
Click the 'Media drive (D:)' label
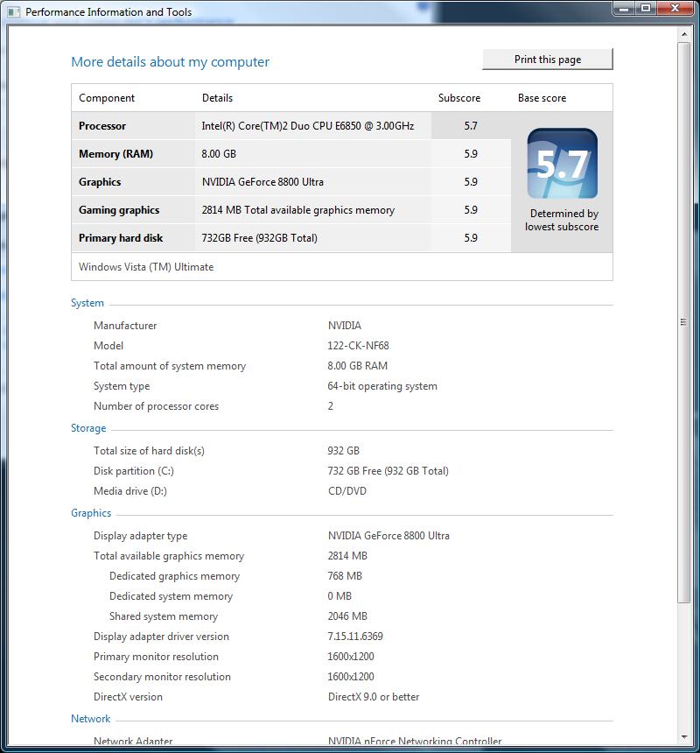(130, 491)
